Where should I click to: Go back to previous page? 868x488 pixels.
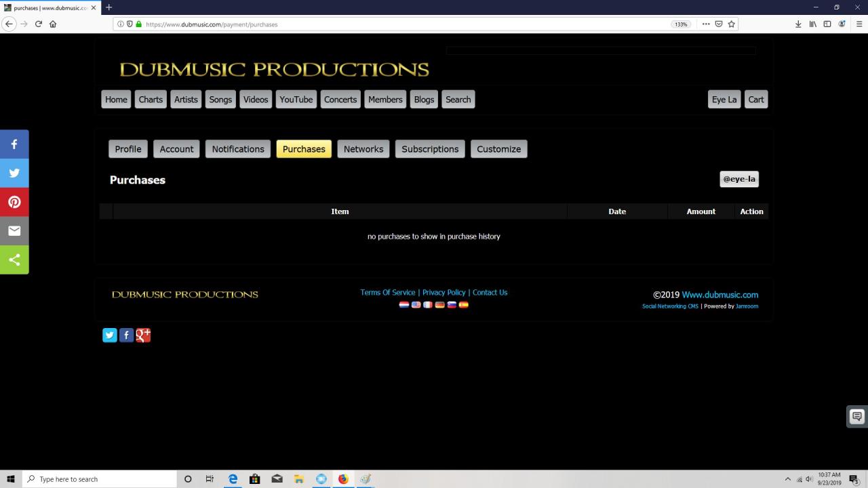click(x=9, y=24)
